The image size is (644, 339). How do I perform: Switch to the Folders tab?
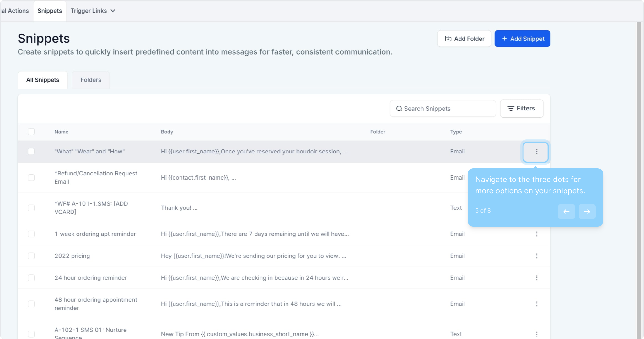point(91,80)
